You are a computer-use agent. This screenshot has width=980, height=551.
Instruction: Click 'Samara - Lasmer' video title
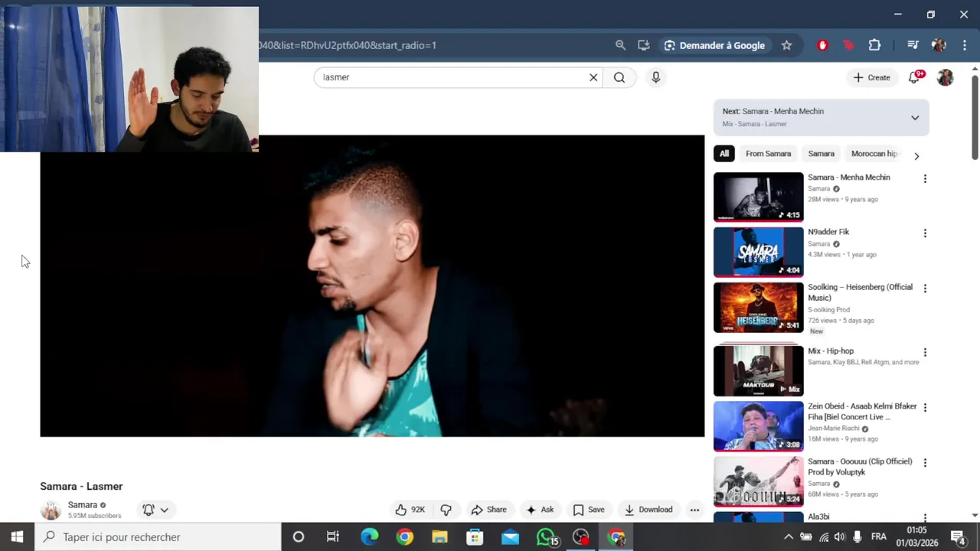click(81, 487)
